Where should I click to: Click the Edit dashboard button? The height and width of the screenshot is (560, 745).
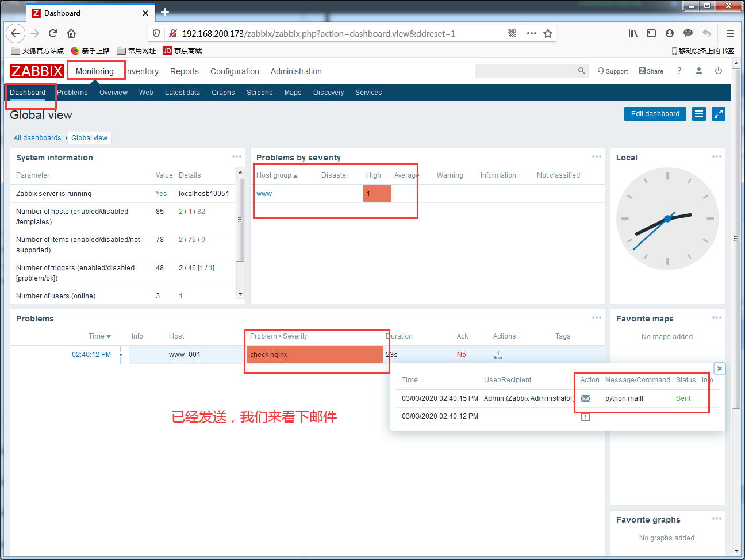coord(655,114)
